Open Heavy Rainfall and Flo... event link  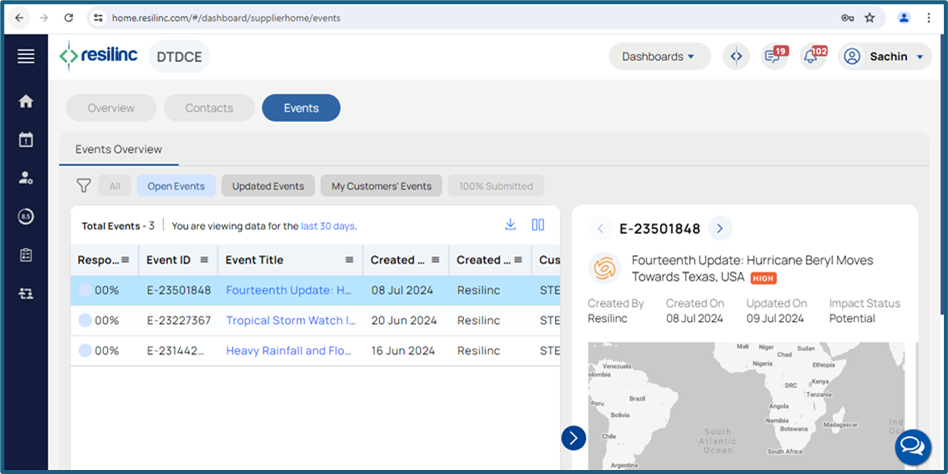[288, 351]
